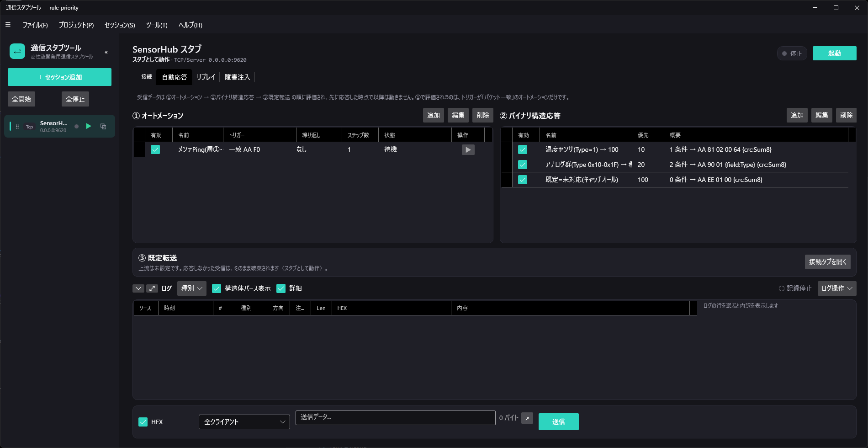This screenshot has width=868, height=448.
Task: Focus the 送信データ input field
Action: [x=396, y=417]
